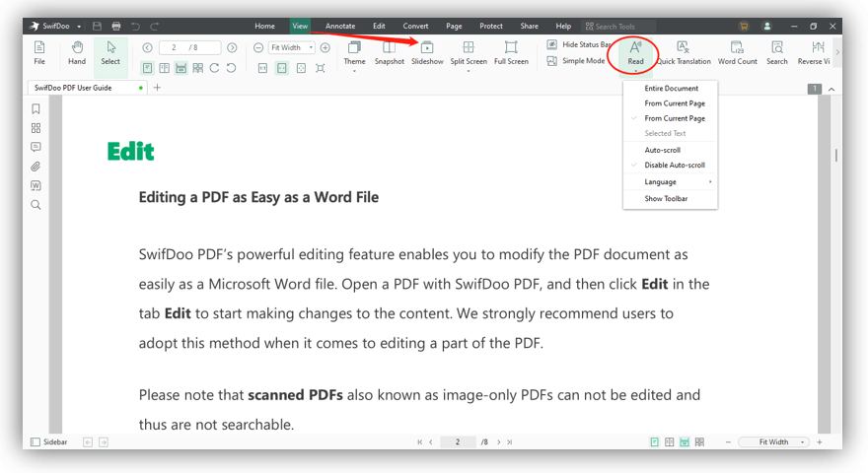The width and height of the screenshot is (868, 473).
Task: Zoom in with ribbon plus button
Action: click(325, 47)
